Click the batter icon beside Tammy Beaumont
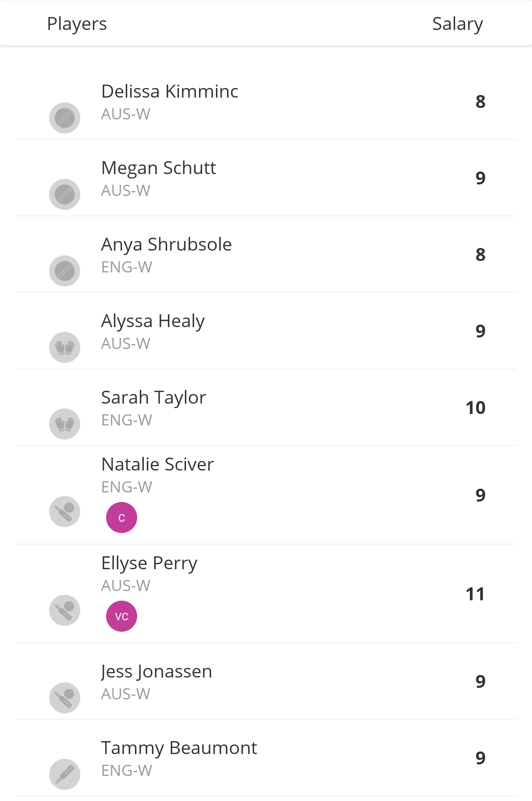Viewport: 532px width, 801px height. point(65,774)
